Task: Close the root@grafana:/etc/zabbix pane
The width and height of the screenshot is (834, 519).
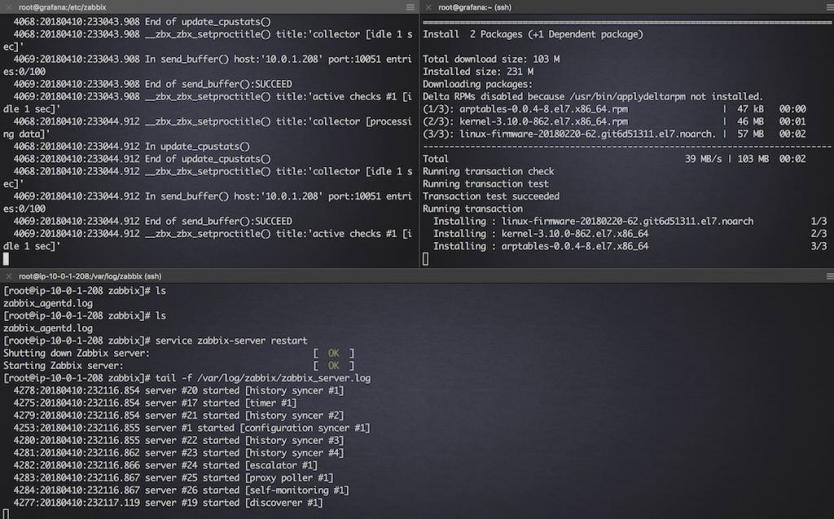Action: point(8,7)
